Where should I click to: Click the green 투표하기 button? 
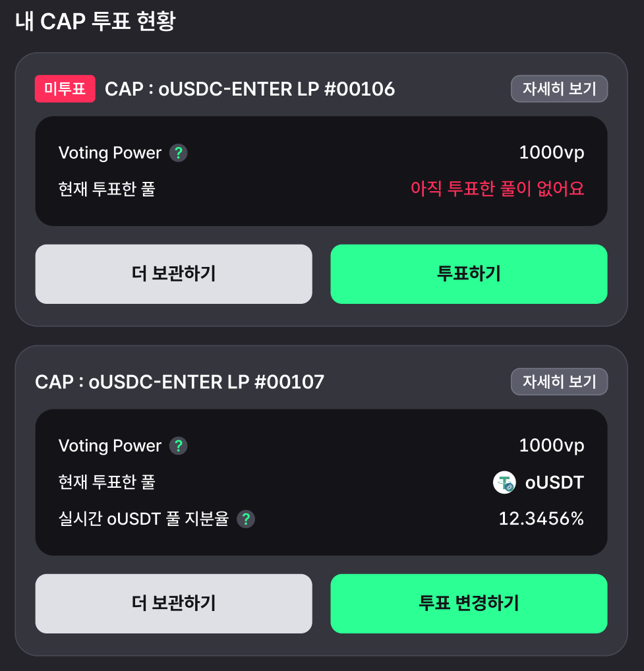click(469, 274)
